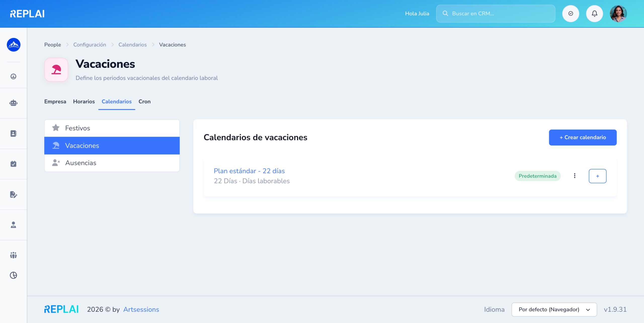The image size is (644, 323).
Task: Click the Crear calendario button
Action: [583, 137]
